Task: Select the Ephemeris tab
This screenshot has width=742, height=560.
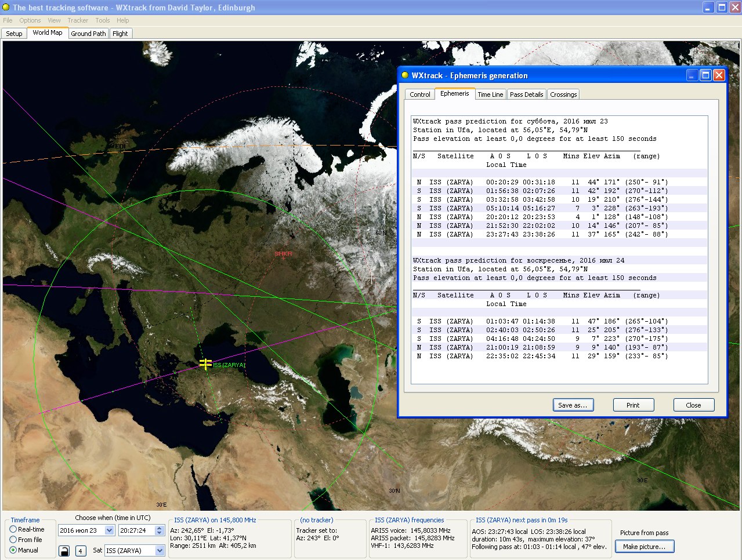Action: click(454, 93)
